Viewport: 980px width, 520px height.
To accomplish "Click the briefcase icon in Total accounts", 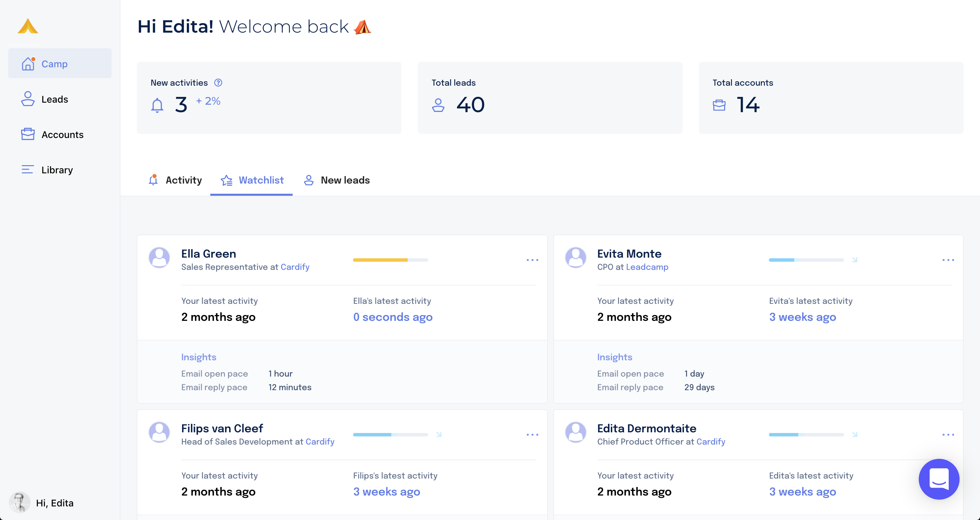I will [719, 105].
